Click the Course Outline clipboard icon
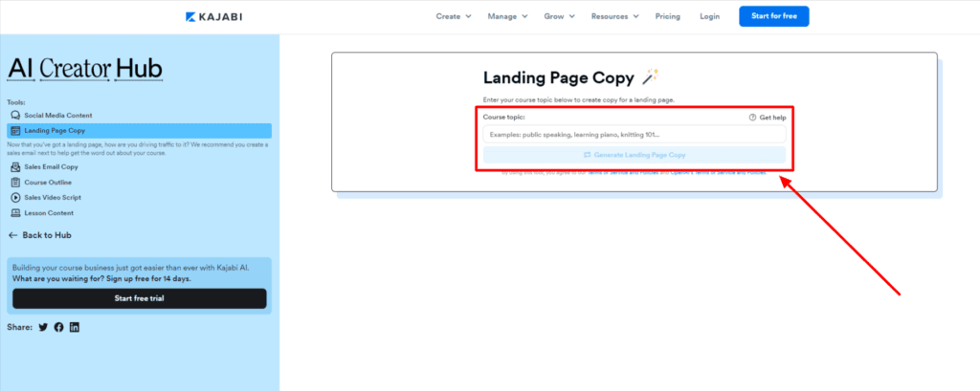980x391 pixels. pos(15,183)
